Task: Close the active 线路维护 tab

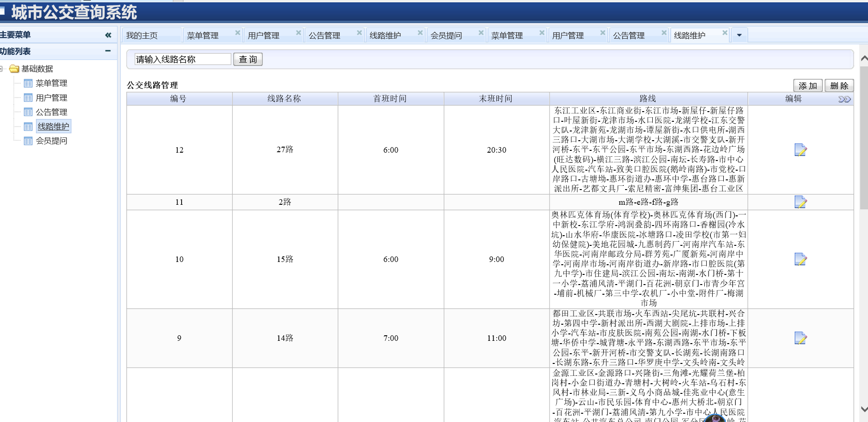Action: (x=725, y=33)
